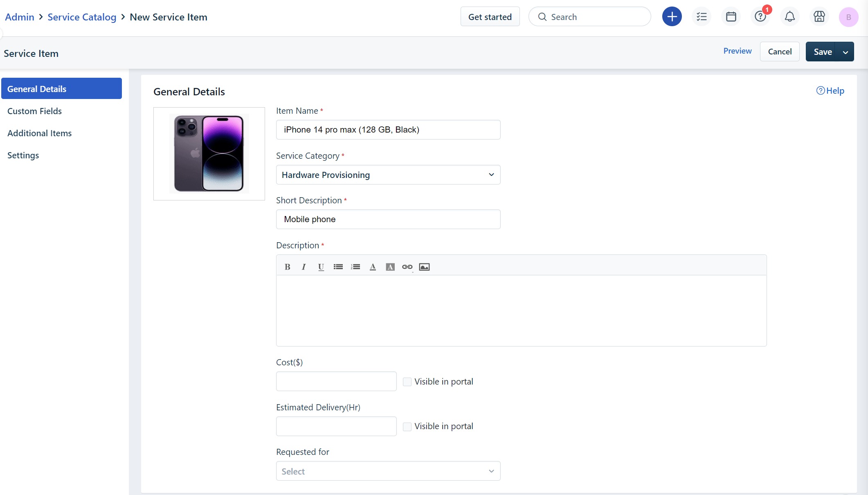Open the Service Category dropdown
Viewport: 868px width, 495px height.
[x=388, y=175]
